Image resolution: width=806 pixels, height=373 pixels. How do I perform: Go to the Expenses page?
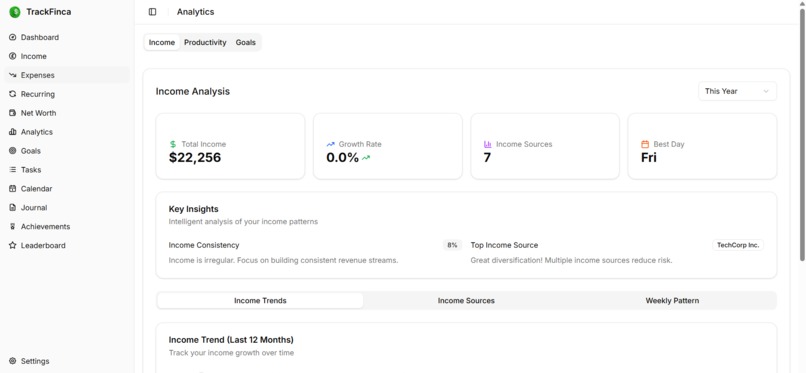pos(67,75)
